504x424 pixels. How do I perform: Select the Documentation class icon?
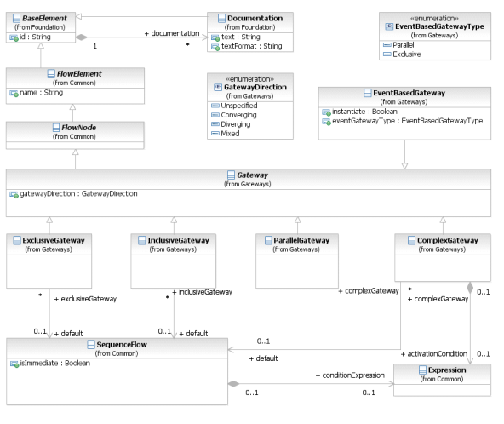pos(221,19)
